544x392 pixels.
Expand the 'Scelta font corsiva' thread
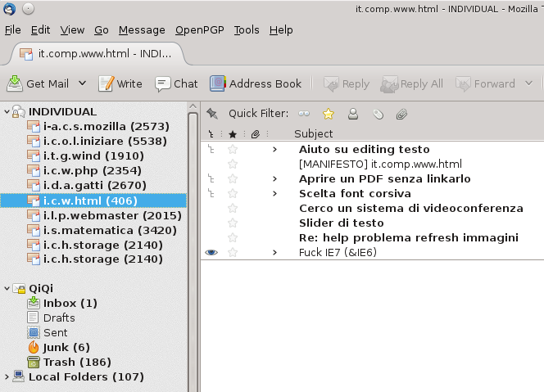tap(274, 193)
